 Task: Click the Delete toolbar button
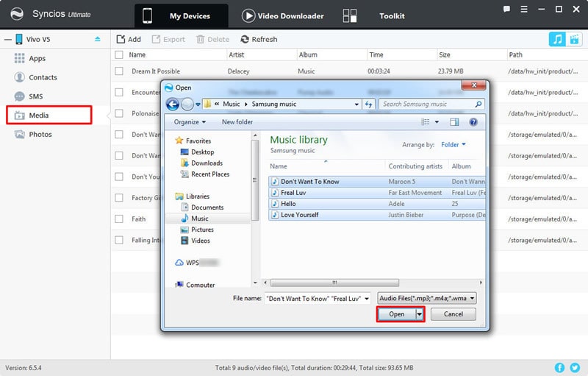212,40
